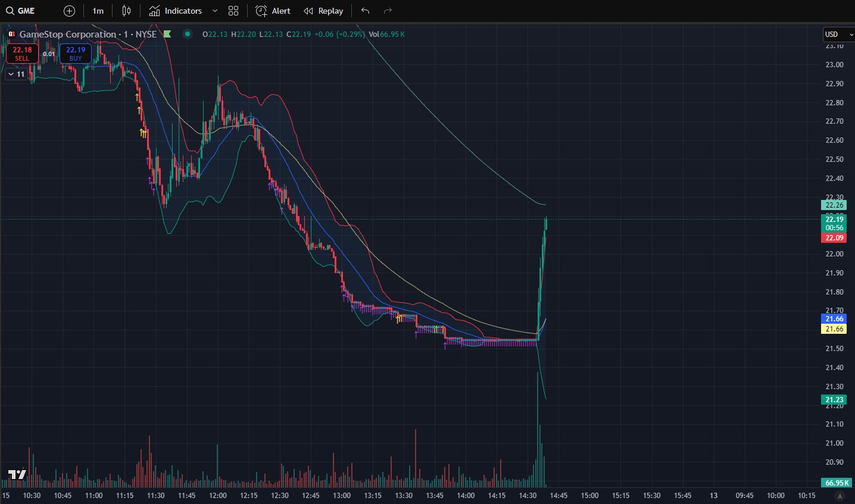This screenshot has height=504, width=855.
Task: Open the 1m time interval menu
Action: point(98,11)
